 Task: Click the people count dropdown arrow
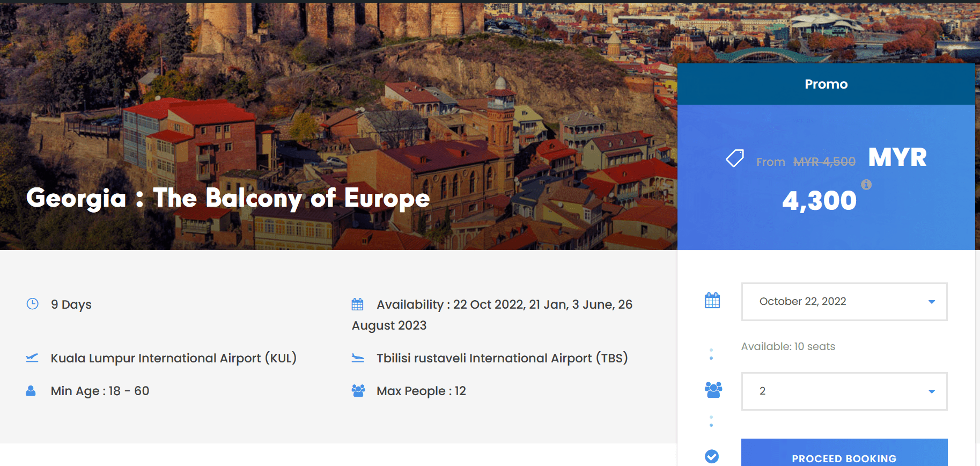tap(931, 391)
